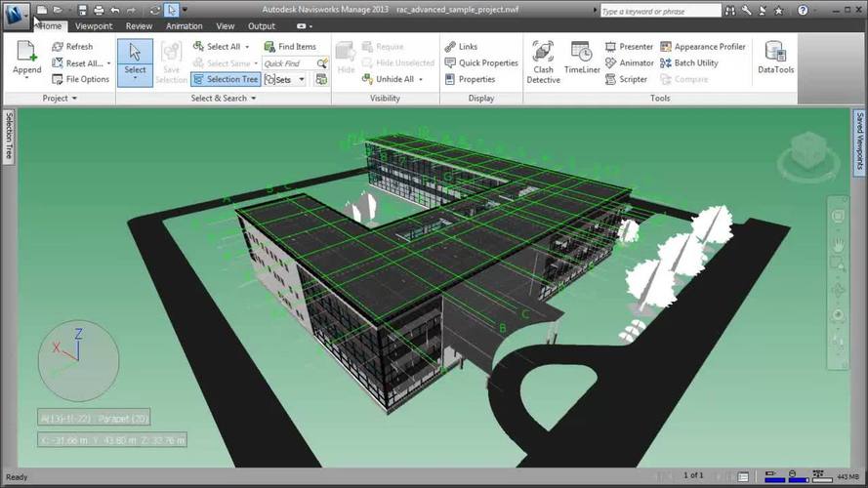
Task: Open the DataTools dialog
Action: [775, 58]
